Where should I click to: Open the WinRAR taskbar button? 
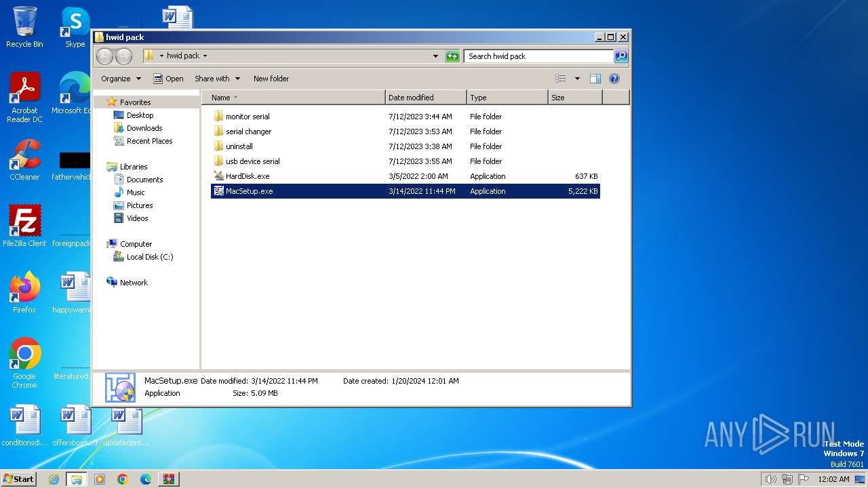(x=169, y=479)
